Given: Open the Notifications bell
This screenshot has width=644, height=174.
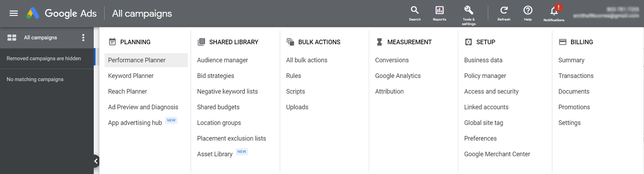Looking at the screenshot, I should click(x=554, y=11).
